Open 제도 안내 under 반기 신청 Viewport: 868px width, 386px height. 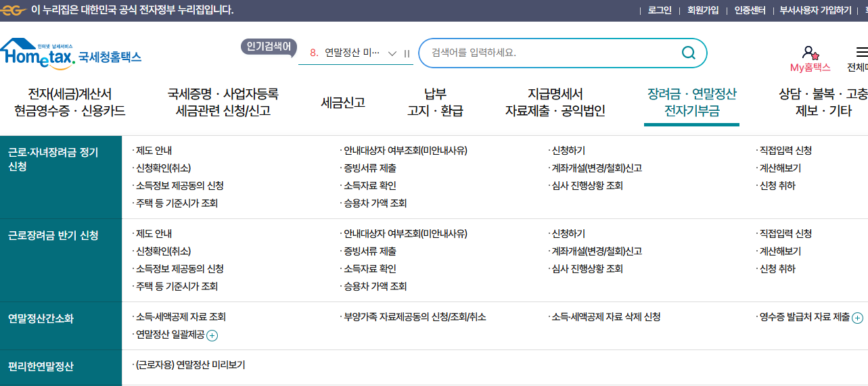(154, 234)
